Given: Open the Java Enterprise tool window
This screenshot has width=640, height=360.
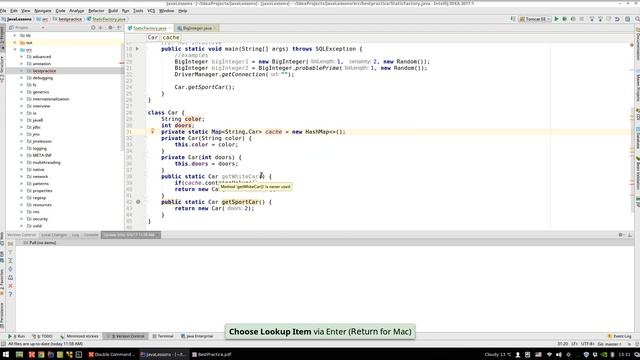Looking at the screenshot, I should (197, 336).
